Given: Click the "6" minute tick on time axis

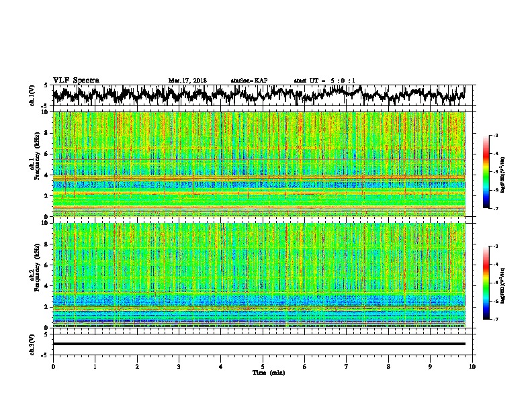Looking at the screenshot, I should click(305, 367).
